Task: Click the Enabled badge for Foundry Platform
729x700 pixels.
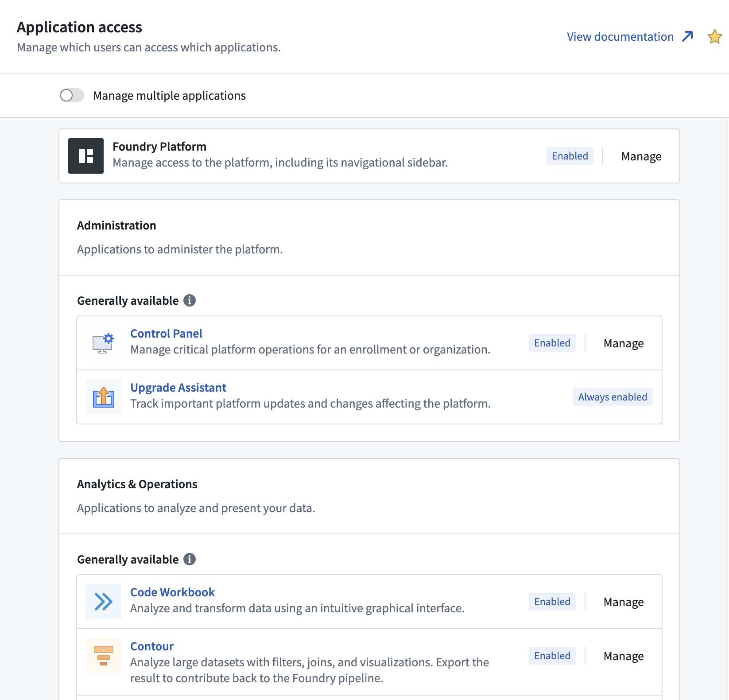Action: tap(570, 156)
